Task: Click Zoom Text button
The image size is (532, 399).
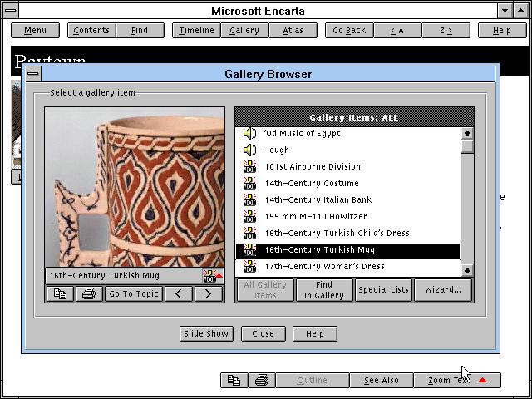Action: click(457, 381)
